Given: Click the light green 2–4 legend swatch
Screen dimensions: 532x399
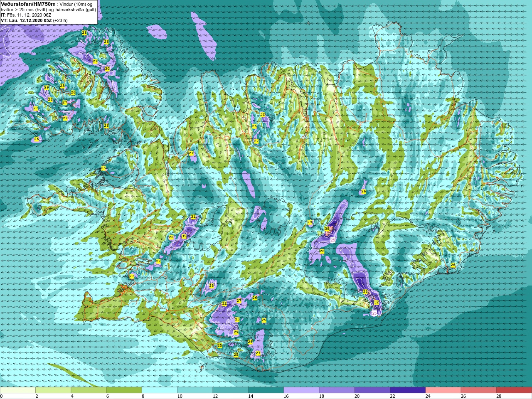Looking at the screenshot, I should (x=53, y=390).
